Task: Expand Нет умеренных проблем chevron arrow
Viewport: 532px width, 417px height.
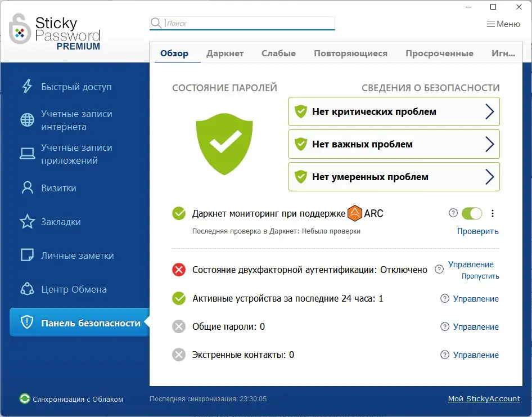Action: click(x=489, y=177)
